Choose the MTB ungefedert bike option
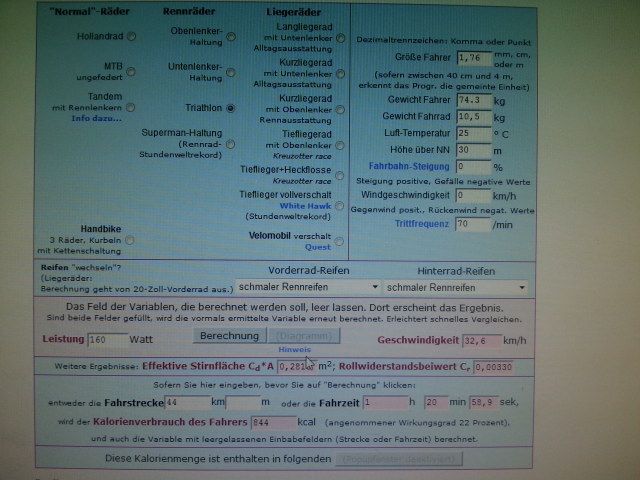Viewport: 640px width, 480px height. coord(132,71)
